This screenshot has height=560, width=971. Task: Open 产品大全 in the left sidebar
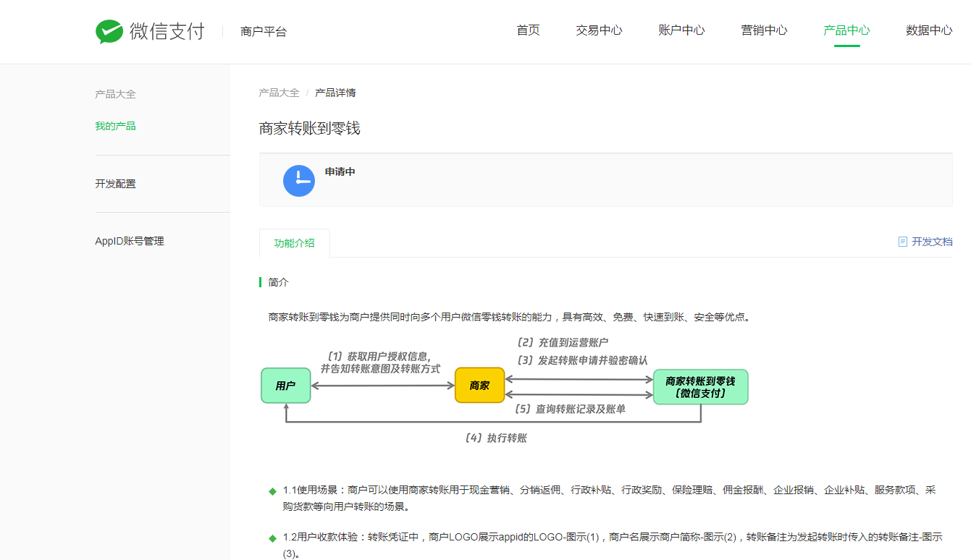click(115, 94)
